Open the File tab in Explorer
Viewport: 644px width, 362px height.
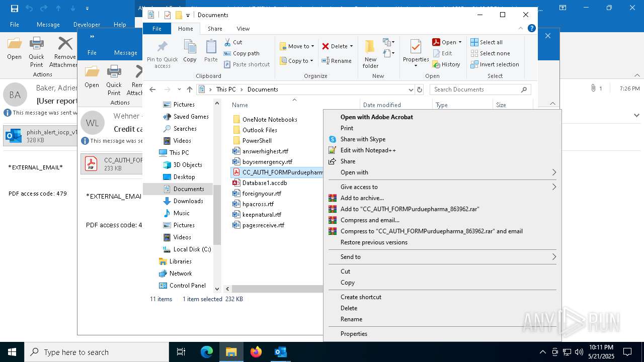click(157, 29)
